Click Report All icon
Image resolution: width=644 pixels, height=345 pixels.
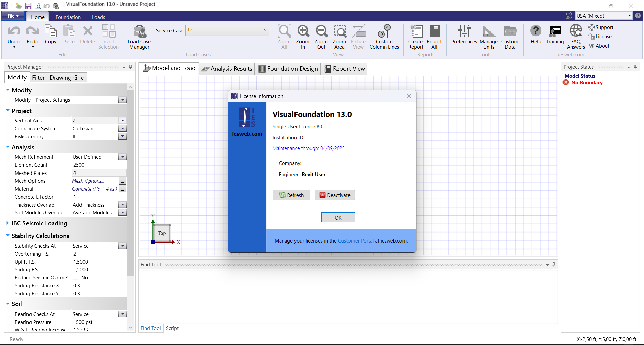tap(434, 31)
